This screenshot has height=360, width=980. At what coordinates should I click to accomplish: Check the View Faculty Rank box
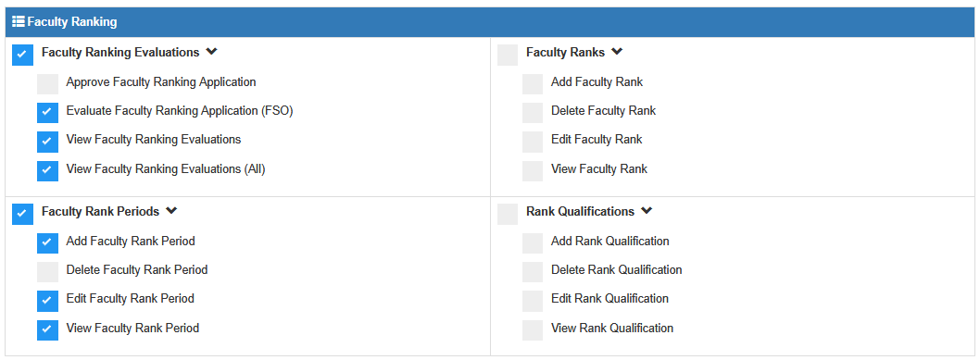coord(533,171)
